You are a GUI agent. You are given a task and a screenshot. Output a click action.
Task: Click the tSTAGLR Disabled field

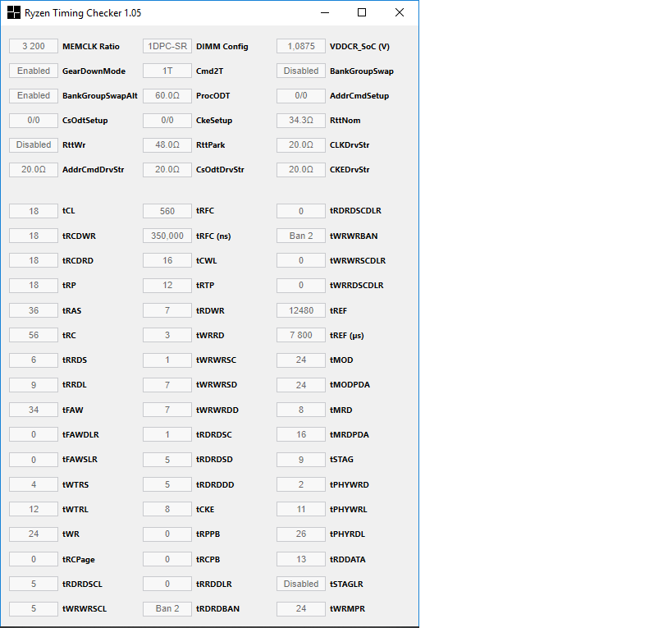pos(301,584)
